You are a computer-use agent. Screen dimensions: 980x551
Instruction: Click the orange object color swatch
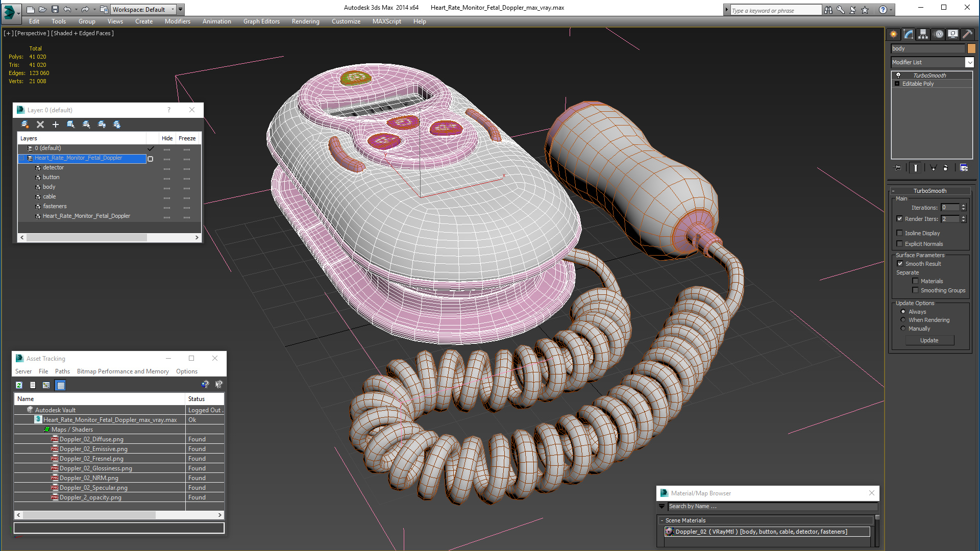pos(971,48)
